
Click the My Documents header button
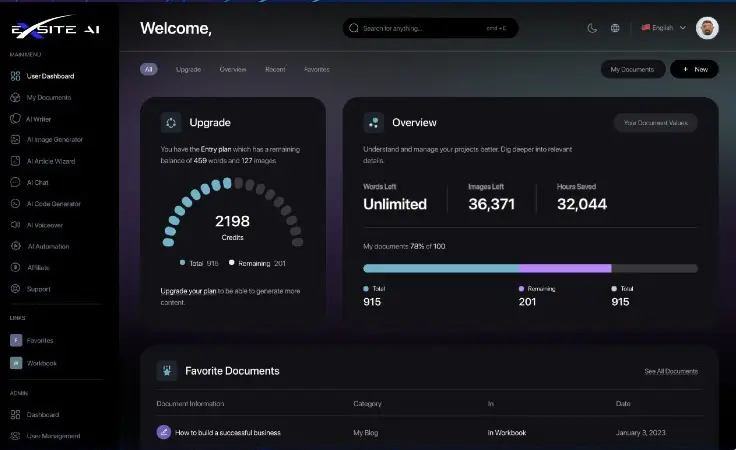pos(633,69)
